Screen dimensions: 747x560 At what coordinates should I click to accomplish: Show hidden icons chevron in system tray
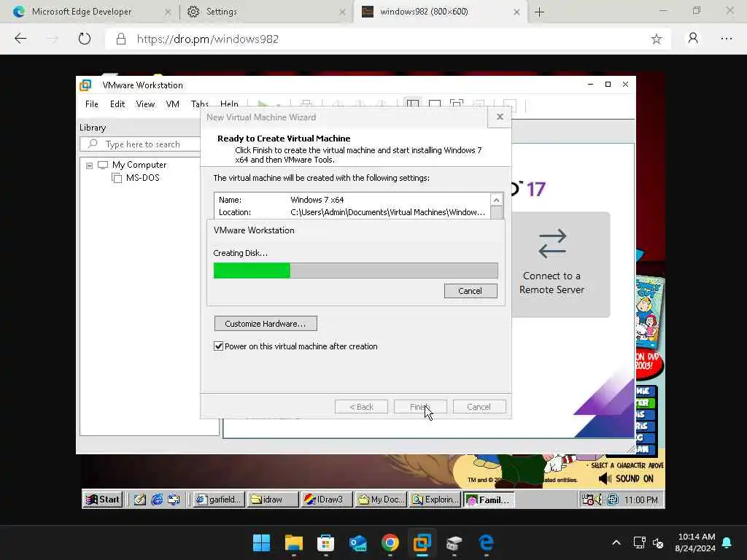616,542
